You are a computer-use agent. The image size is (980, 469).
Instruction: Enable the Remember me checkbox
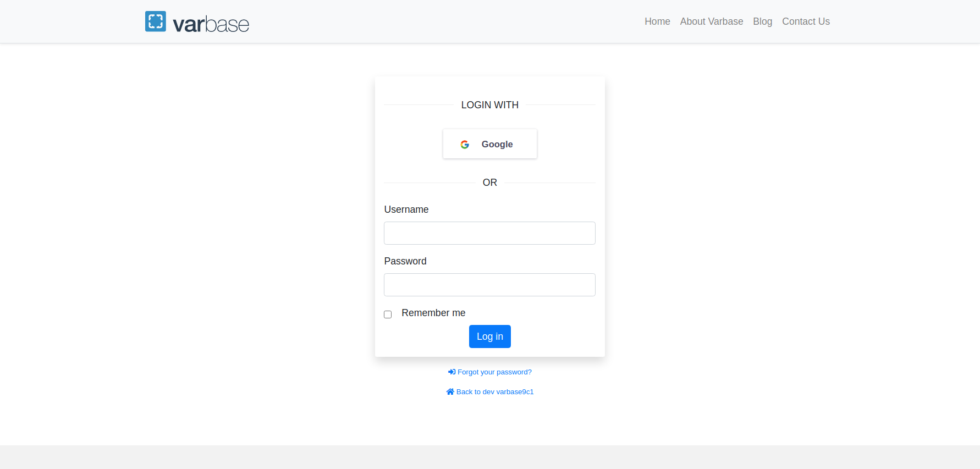point(388,314)
